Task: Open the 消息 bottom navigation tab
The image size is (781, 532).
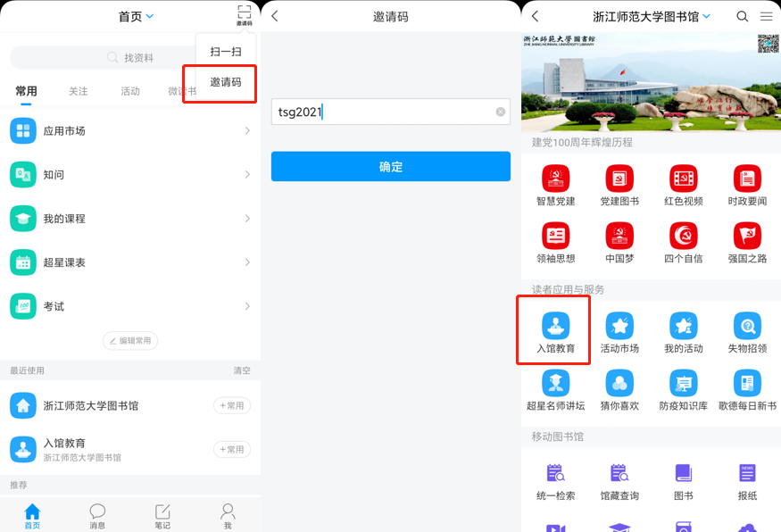Action: point(97,516)
